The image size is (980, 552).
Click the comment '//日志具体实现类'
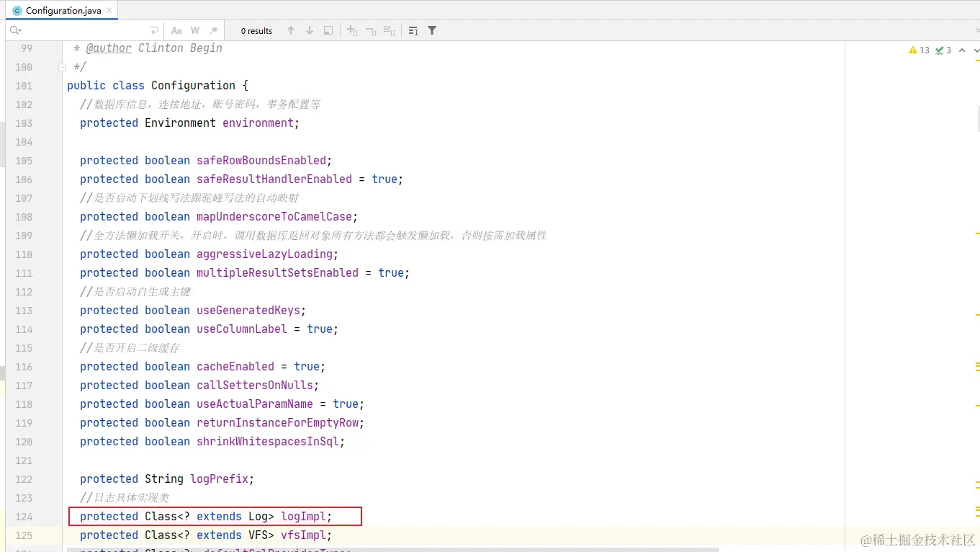click(x=125, y=497)
